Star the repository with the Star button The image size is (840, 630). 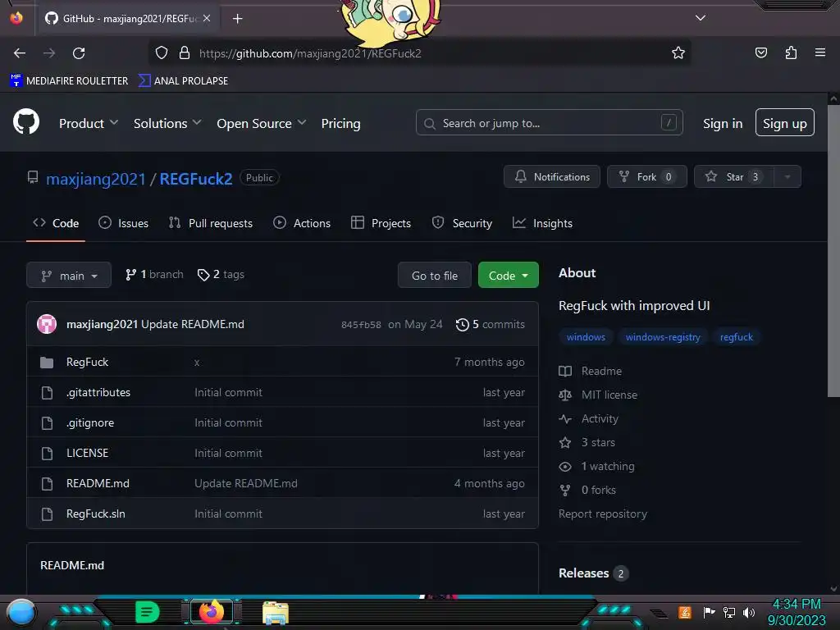[733, 176]
